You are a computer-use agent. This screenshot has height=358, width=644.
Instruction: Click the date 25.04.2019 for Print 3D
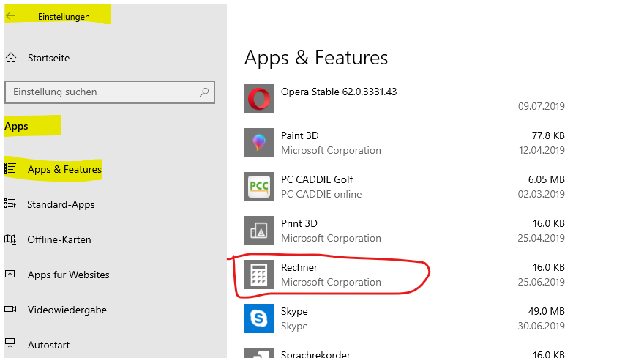542,239
